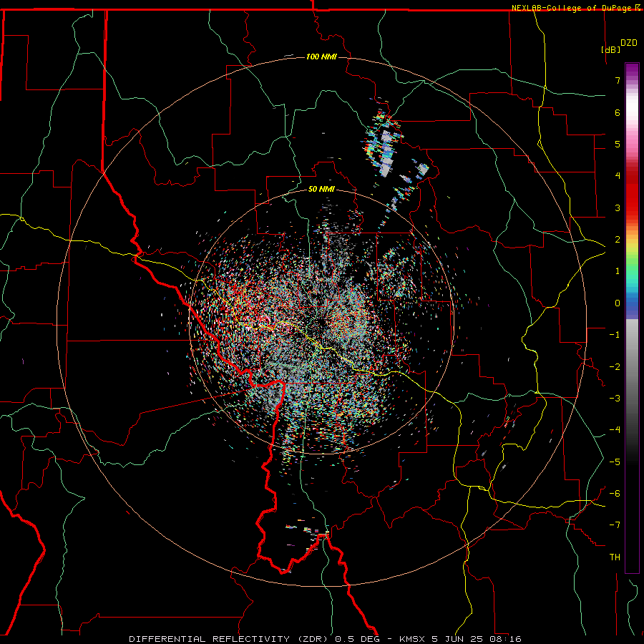Viewport: 644px width, 644px height.
Task: Click the gray echo cluster north-northeast beyond 50 NMI ring
Action: click(386, 154)
